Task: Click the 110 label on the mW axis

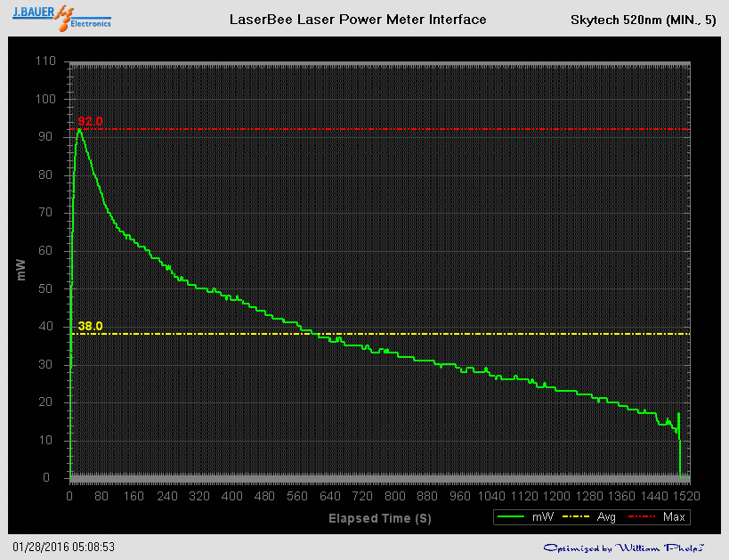Action: click(45, 61)
